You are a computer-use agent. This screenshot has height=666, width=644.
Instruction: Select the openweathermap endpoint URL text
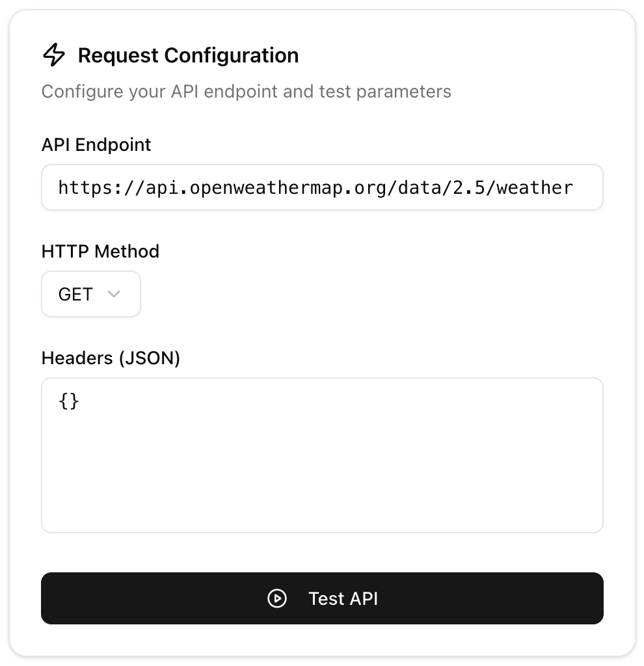pos(315,187)
